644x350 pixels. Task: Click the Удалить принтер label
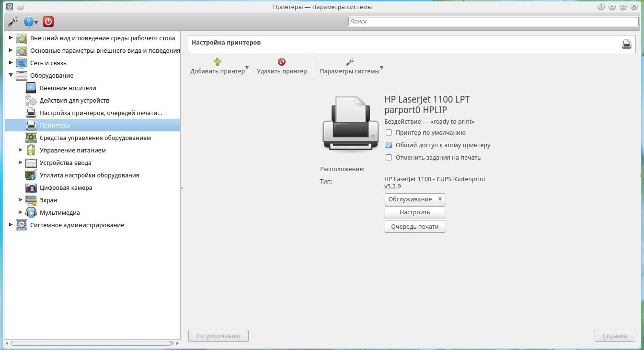point(282,71)
